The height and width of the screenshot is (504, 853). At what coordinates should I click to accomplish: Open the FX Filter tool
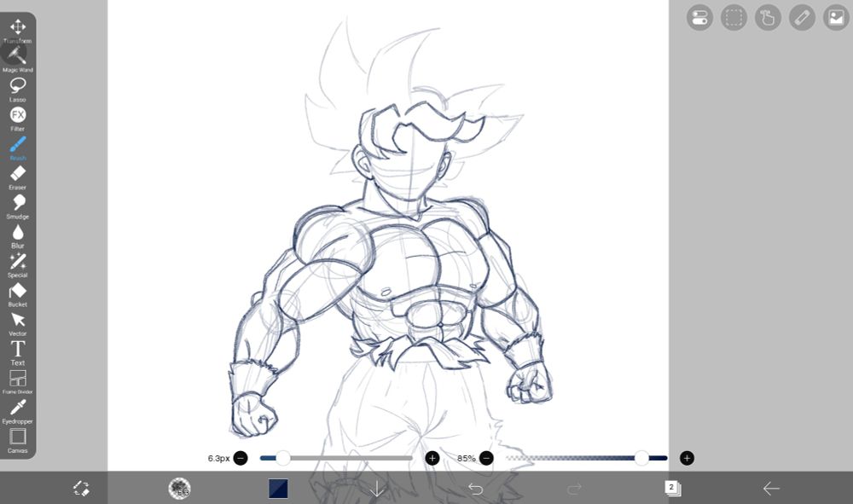(17, 119)
